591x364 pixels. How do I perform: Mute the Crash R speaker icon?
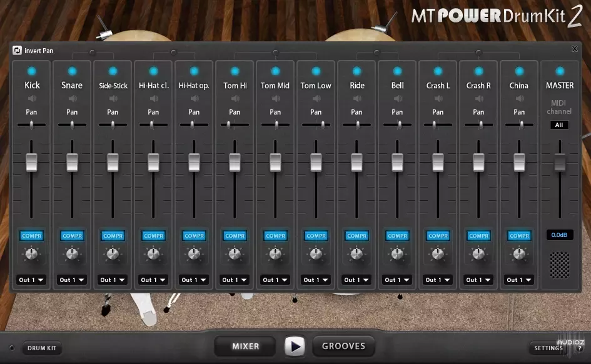[479, 98]
